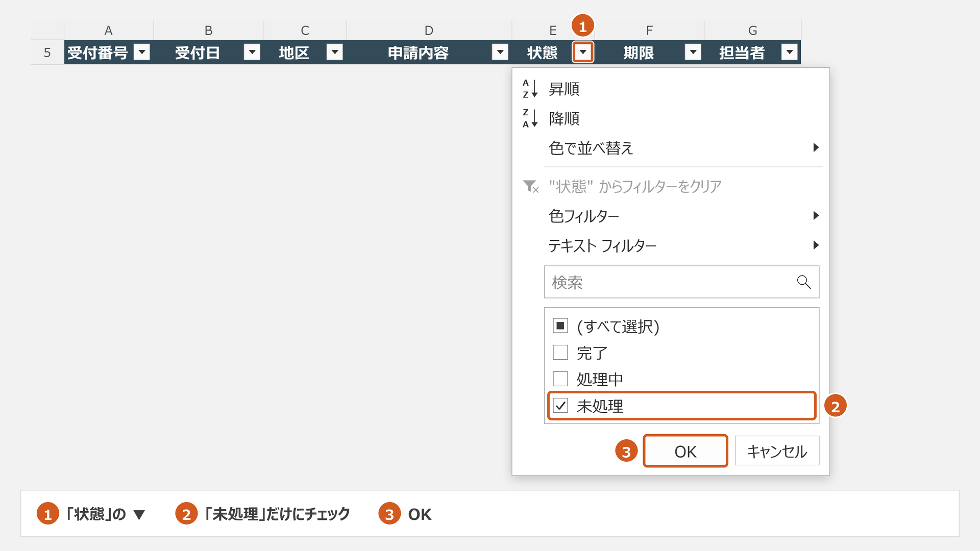Click the A-Z ascending sort icon
Image resolution: width=980 pixels, height=551 pixels.
[x=530, y=89]
